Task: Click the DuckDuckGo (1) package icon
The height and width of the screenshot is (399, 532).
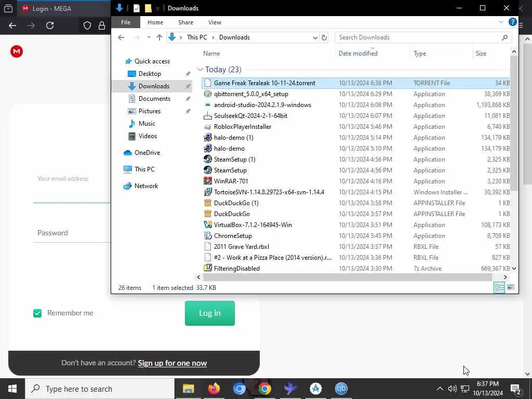Action: pyautogui.click(x=208, y=203)
